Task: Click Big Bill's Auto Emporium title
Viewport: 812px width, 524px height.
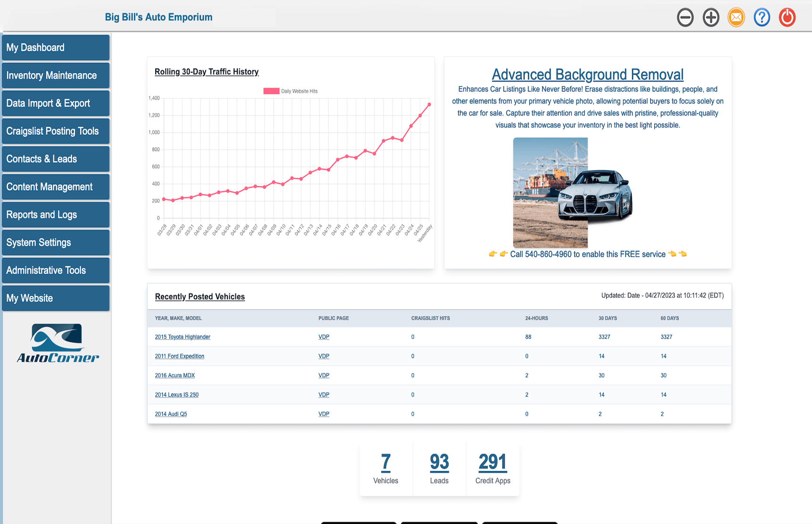Action: (159, 17)
